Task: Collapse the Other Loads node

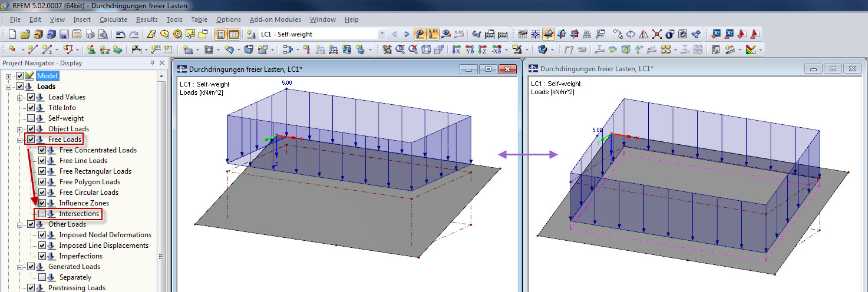Action: point(19,224)
